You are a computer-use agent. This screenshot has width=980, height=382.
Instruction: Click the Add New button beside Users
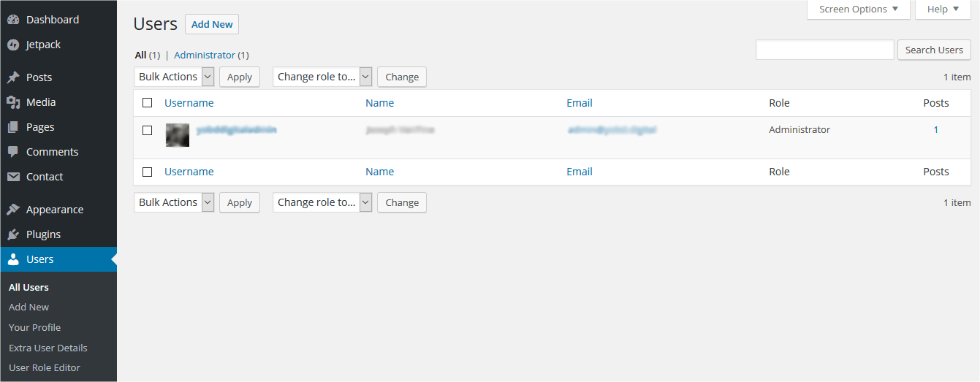[x=212, y=24]
